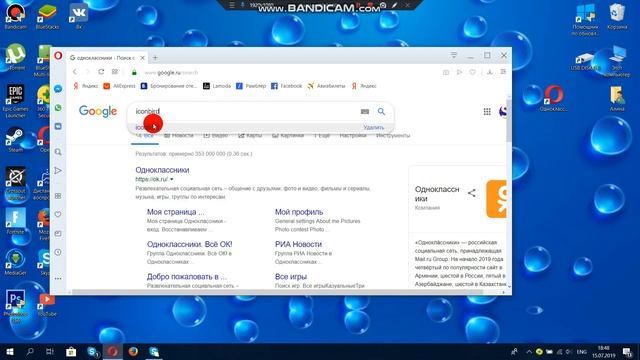Open VK messenger in the Opera sidebar
Screen dimensions: 640x360
(x=58, y=127)
